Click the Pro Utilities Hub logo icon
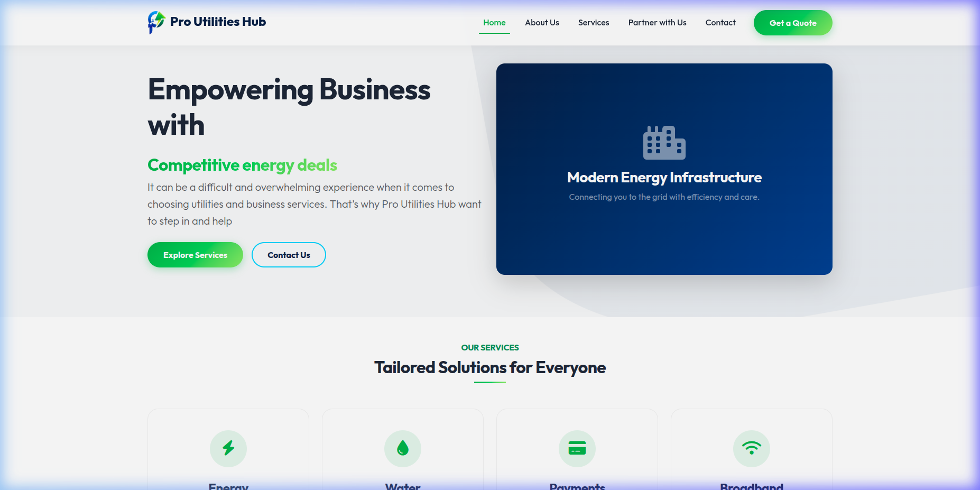The width and height of the screenshot is (980, 490). click(156, 22)
